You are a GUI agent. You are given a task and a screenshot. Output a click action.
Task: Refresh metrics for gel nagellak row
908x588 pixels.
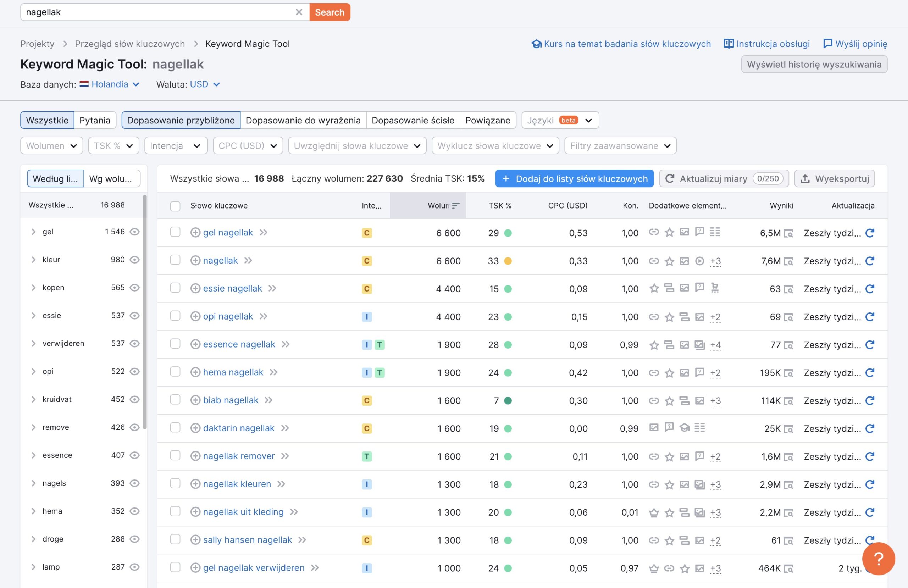click(x=869, y=233)
